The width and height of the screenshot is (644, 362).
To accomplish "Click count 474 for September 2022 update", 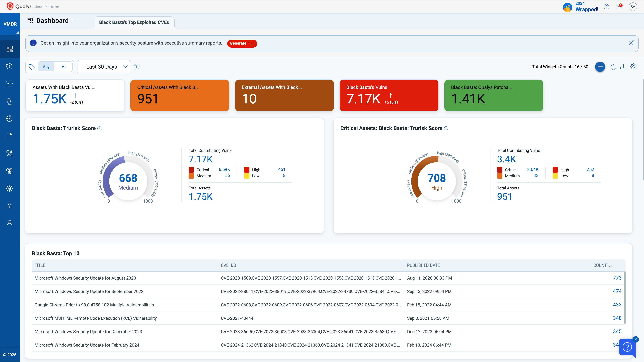I will pyautogui.click(x=617, y=291).
